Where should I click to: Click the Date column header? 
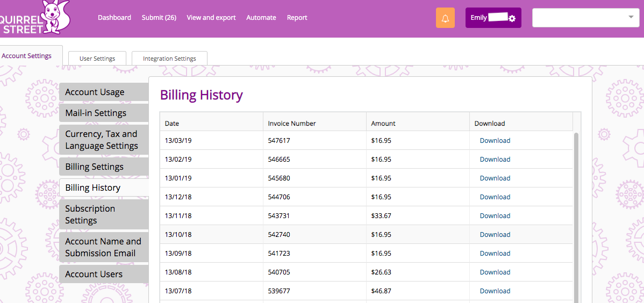pyautogui.click(x=211, y=123)
